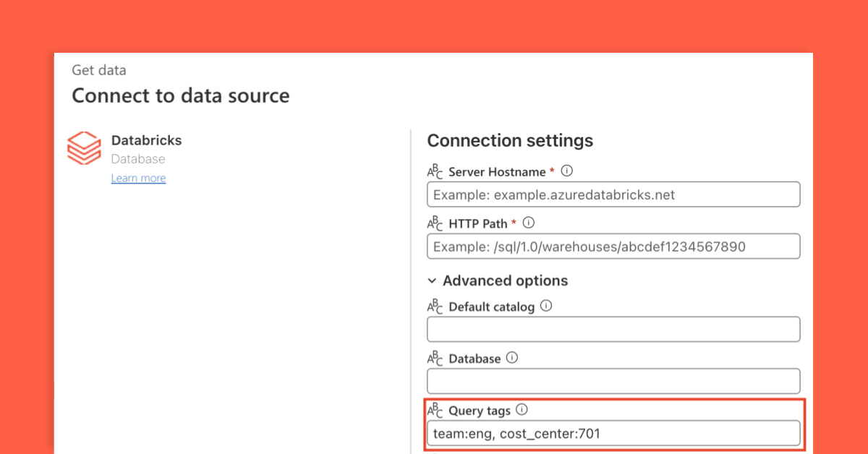This screenshot has width=868, height=454.
Task: Click the Query tags label
Action: point(480,411)
